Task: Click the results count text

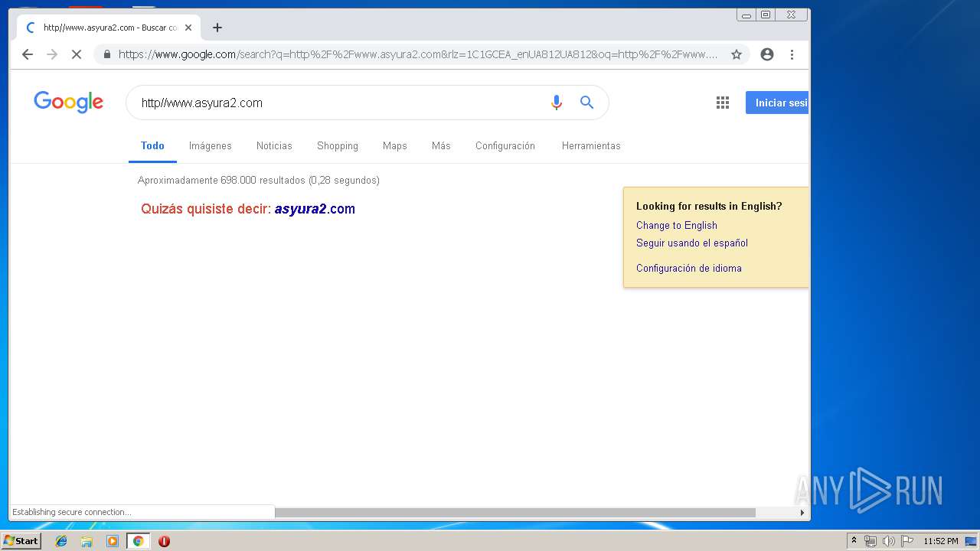Action: click(x=259, y=181)
